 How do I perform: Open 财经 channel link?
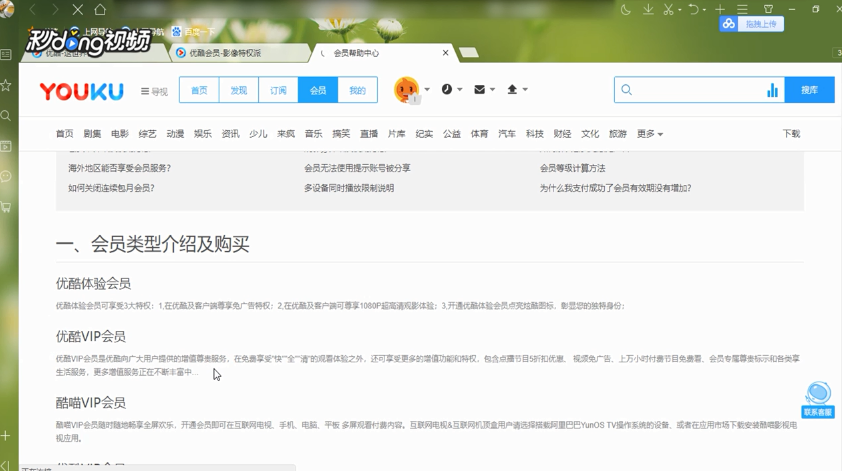click(x=562, y=134)
